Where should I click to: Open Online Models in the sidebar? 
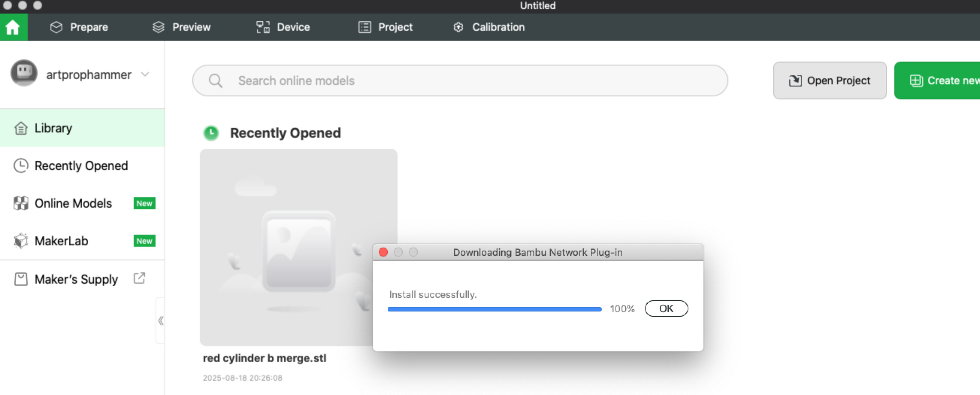(82, 204)
